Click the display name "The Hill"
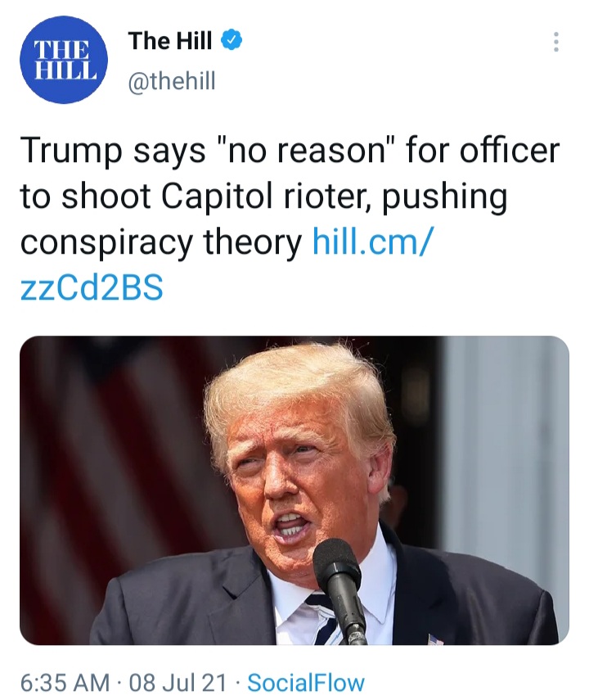This screenshot has height=700, width=589. pos(170,41)
